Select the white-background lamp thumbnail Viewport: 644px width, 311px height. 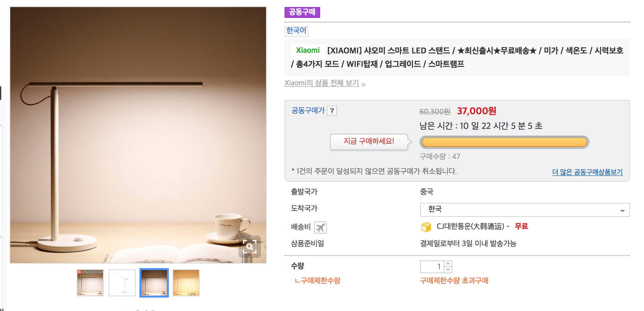(x=122, y=283)
